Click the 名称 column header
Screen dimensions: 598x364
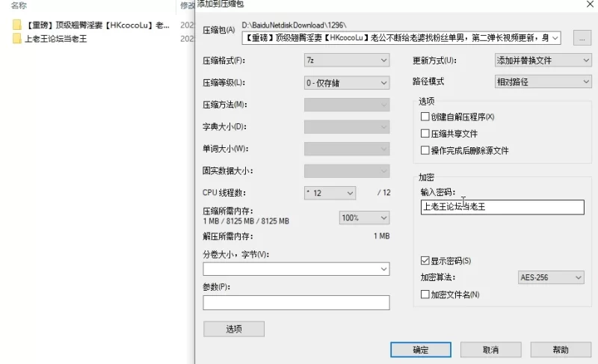coord(19,5)
